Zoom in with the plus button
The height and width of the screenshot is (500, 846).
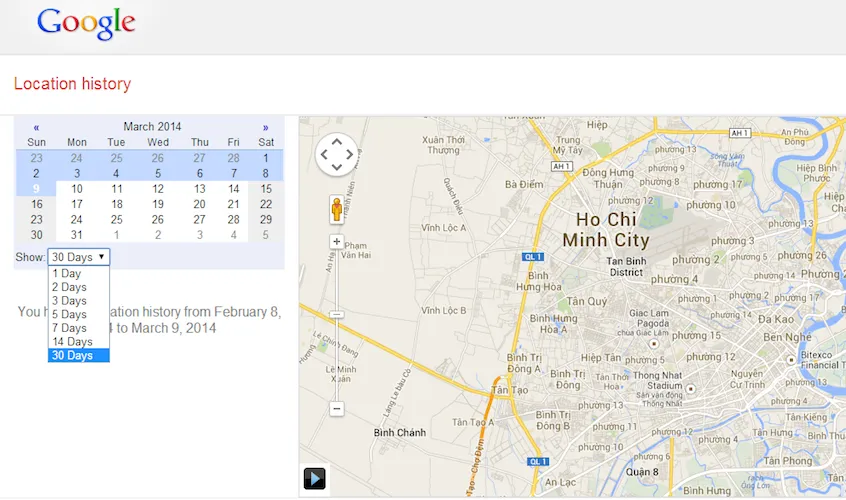point(337,242)
